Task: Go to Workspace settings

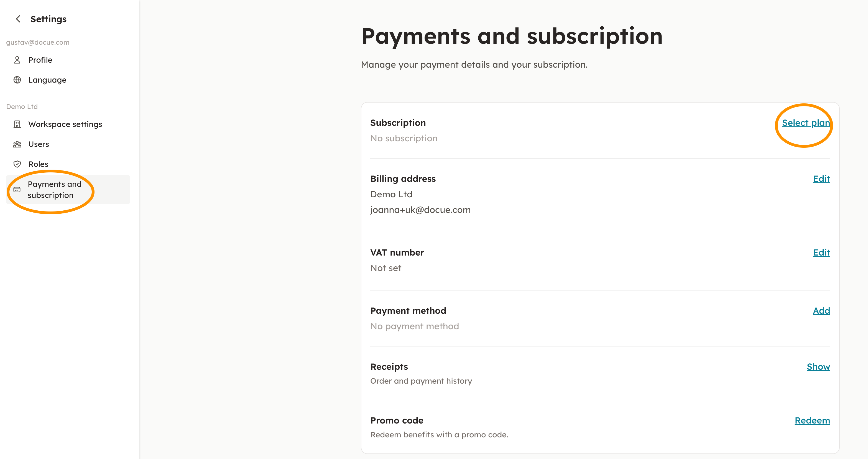Action: (x=65, y=124)
